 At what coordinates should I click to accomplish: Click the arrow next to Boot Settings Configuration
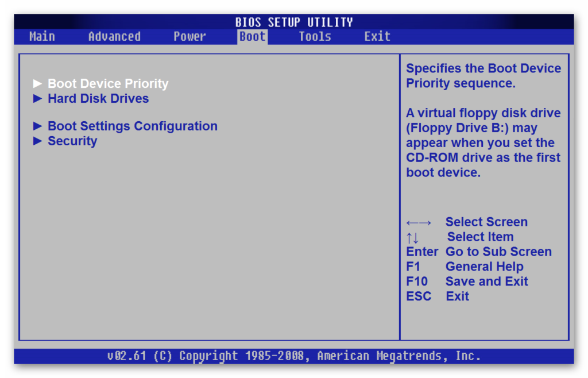(38, 126)
